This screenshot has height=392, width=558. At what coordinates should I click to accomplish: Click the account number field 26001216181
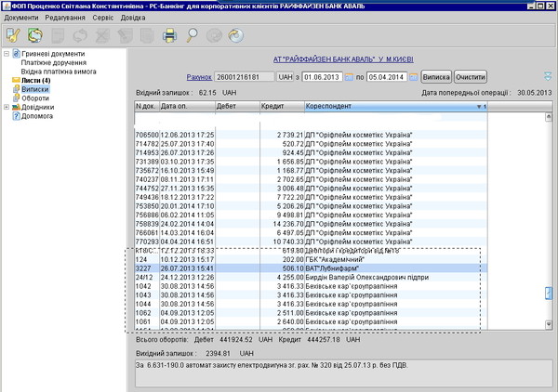(x=245, y=77)
